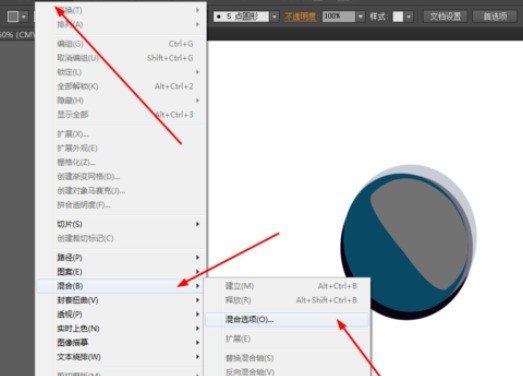Viewport: 523px width, 376px height.
Task: Open the 排列(A) submenu entry
Action: (121, 24)
